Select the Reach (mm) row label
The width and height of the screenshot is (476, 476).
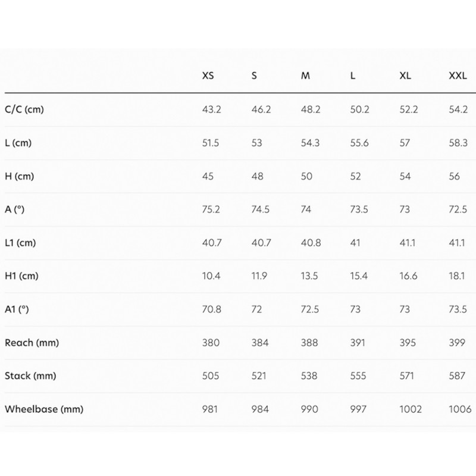(x=32, y=343)
